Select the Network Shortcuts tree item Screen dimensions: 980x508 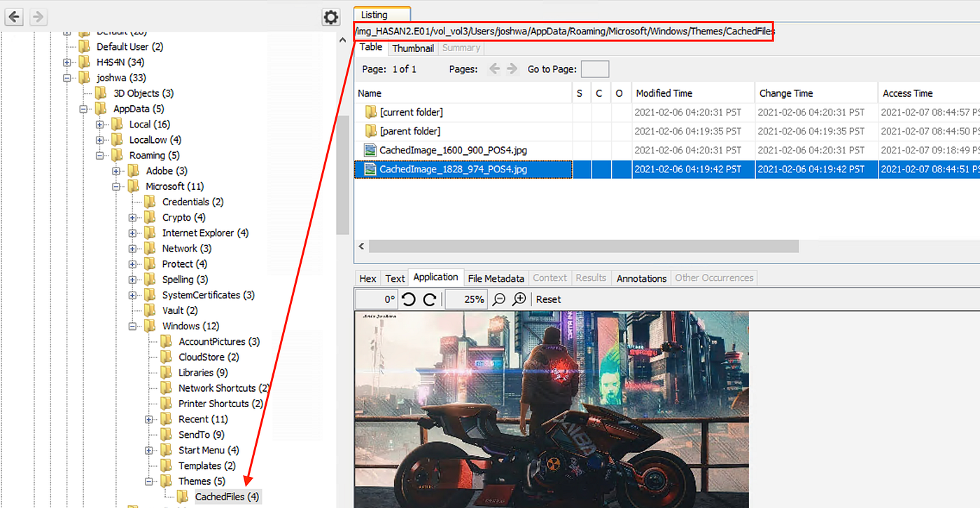tap(224, 388)
